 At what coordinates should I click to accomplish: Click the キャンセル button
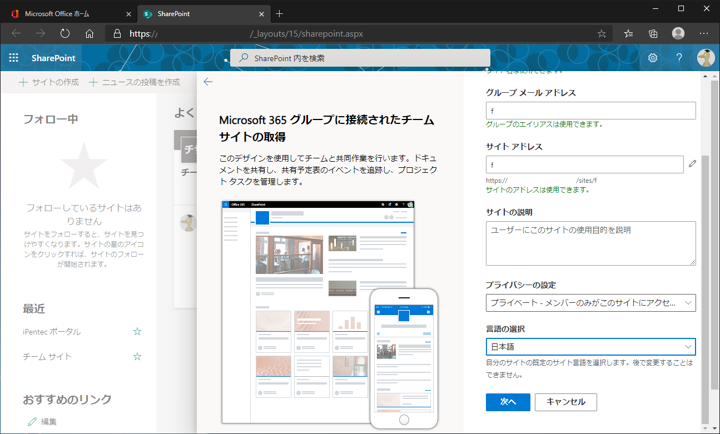point(566,402)
